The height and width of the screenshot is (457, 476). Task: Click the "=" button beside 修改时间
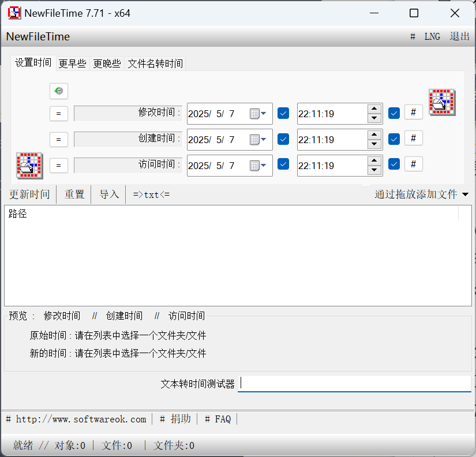pos(58,113)
